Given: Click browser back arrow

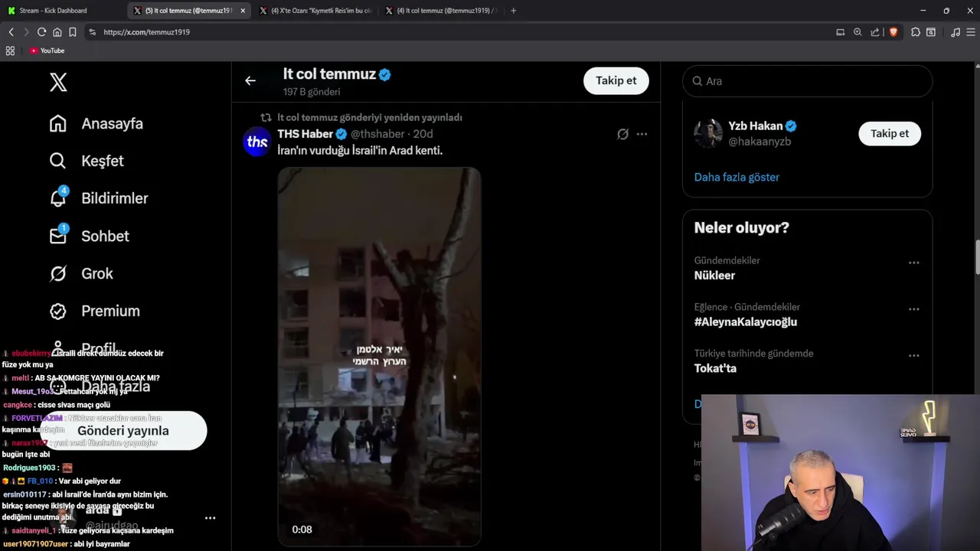Looking at the screenshot, I should coord(11,32).
